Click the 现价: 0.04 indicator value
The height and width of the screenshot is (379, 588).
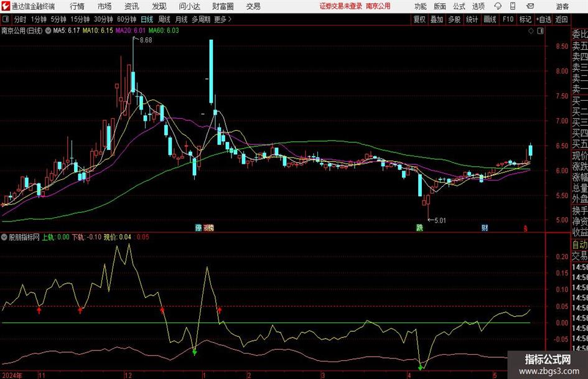point(118,237)
